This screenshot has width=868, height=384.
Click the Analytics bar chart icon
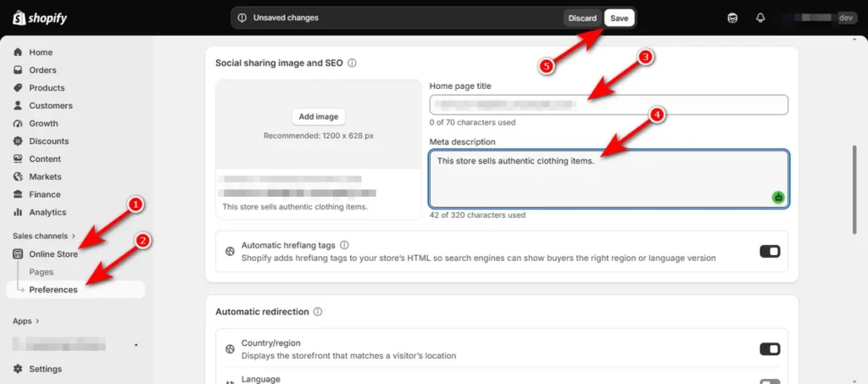(x=18, y=212)
